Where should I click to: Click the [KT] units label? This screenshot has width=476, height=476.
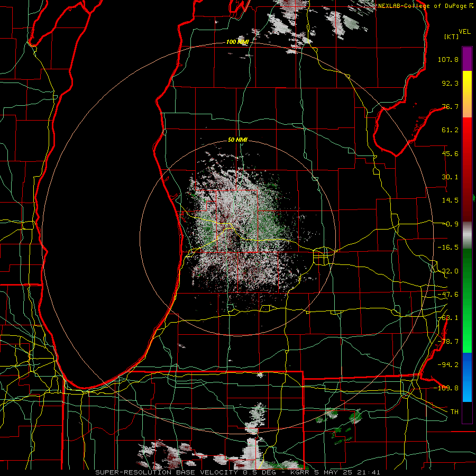pyautogui.click(x=452, y=36)
